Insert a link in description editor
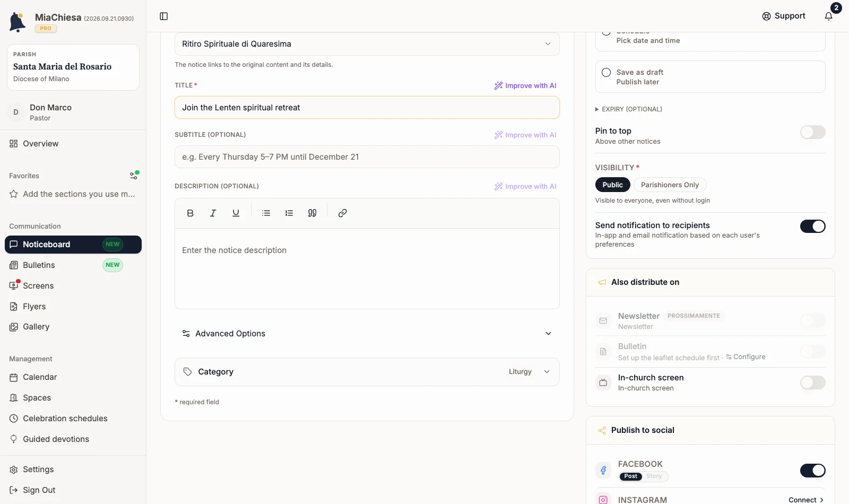The width and height of the screenshot is (849, 504). coord(342,213)
